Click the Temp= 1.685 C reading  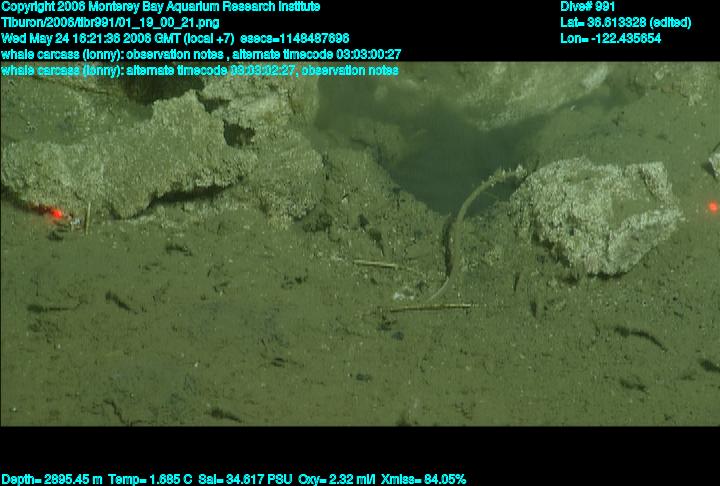coord(150,479)
